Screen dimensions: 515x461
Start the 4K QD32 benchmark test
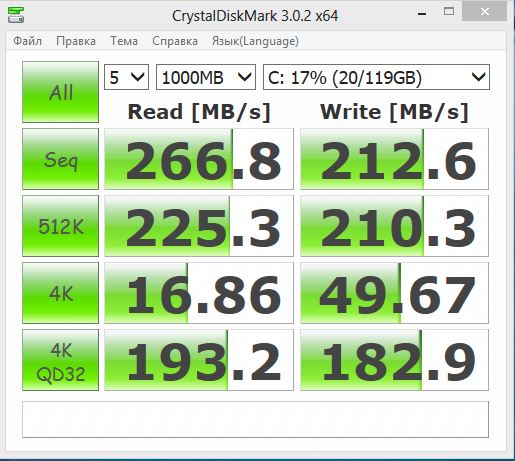tap(61, 360)
